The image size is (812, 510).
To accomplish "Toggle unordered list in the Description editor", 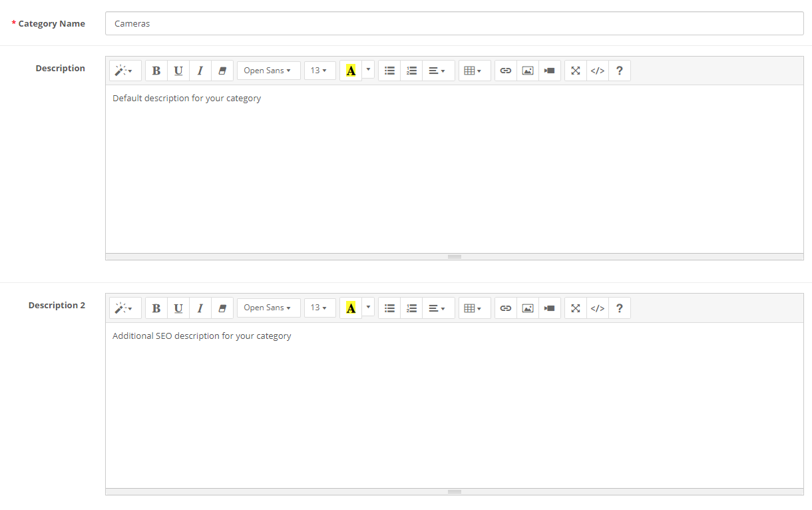I will coord(390,71).
